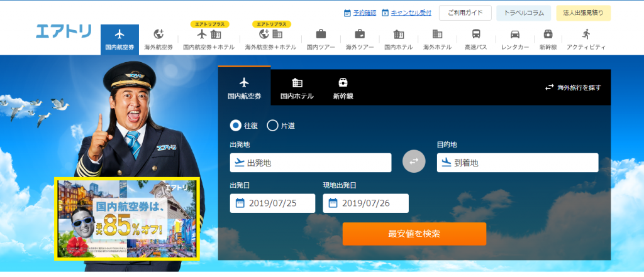Click the エアトリ logo

pyautogui.click(x=64, y=31)
